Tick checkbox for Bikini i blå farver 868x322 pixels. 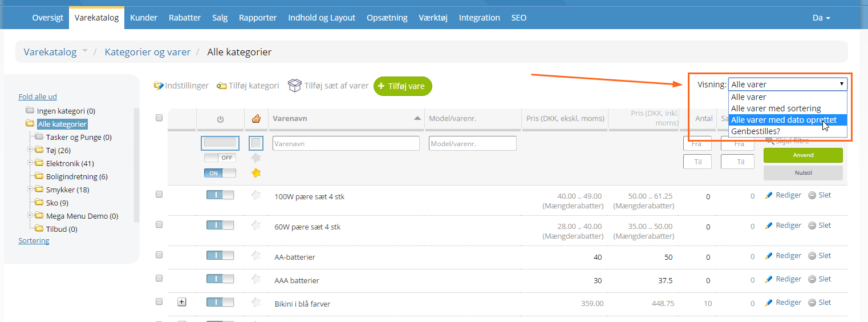159,301
